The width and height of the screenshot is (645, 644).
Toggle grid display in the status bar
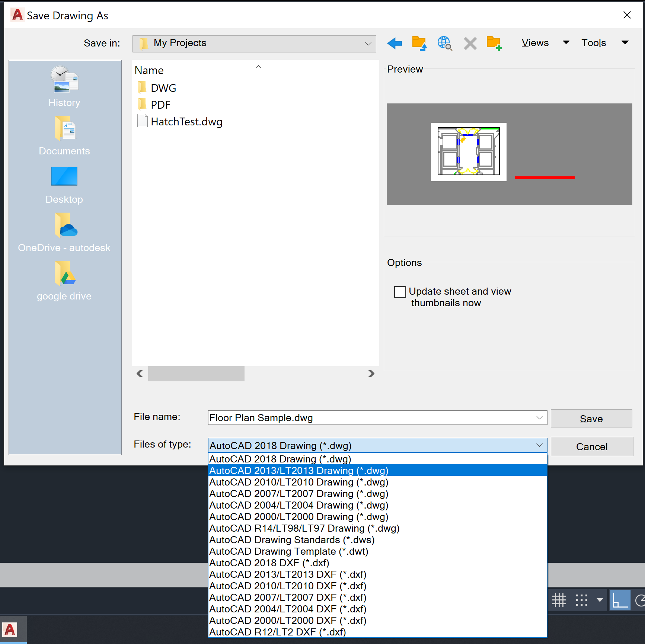pos(559,600)
